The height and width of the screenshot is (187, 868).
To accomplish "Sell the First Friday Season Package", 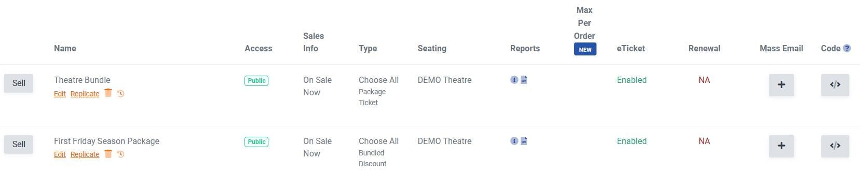I will click(19, 145).
